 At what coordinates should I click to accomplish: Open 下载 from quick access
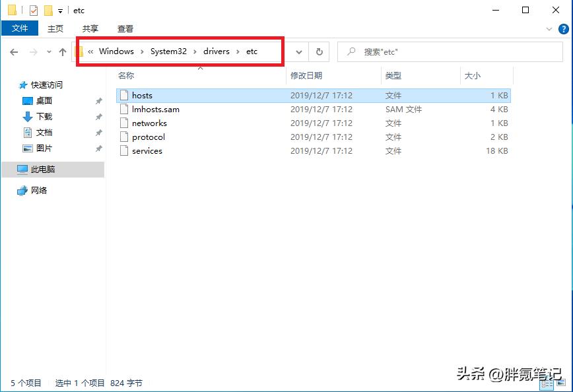[x=44, y=116]
